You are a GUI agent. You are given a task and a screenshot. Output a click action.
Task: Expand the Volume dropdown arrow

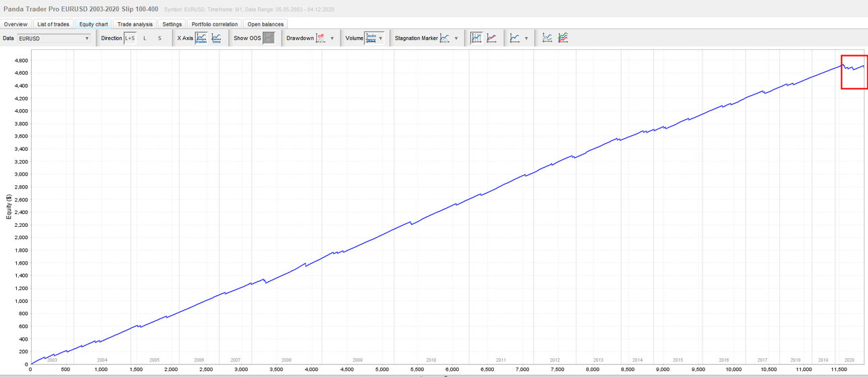(x=381, y=38)
